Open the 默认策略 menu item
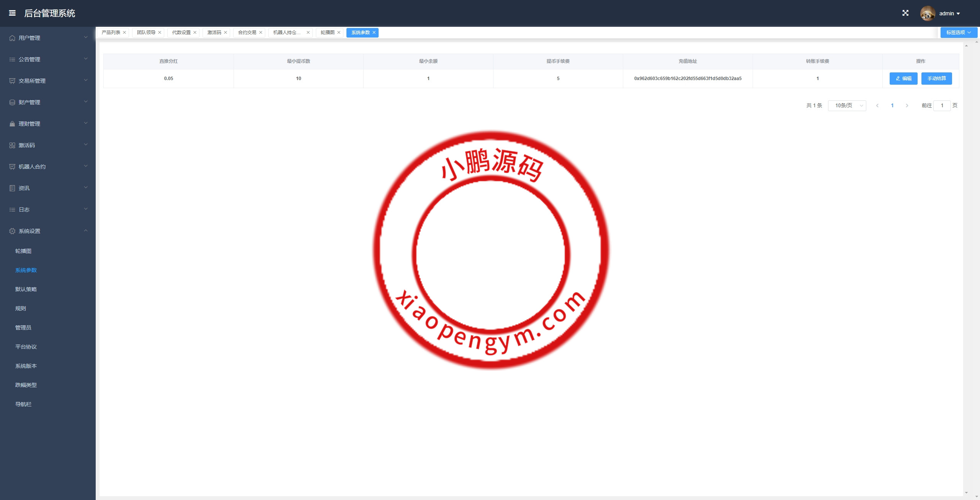980x500 pixels. [26, 289]
